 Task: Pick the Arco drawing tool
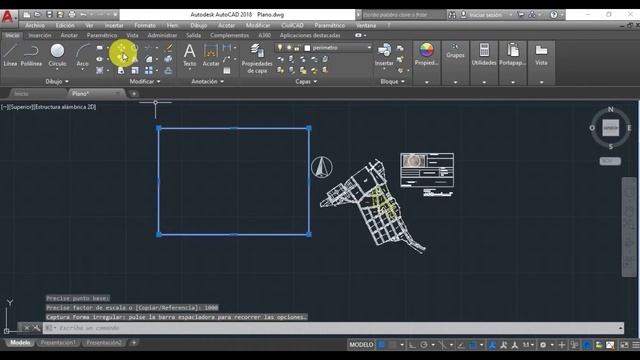[82, 55]
